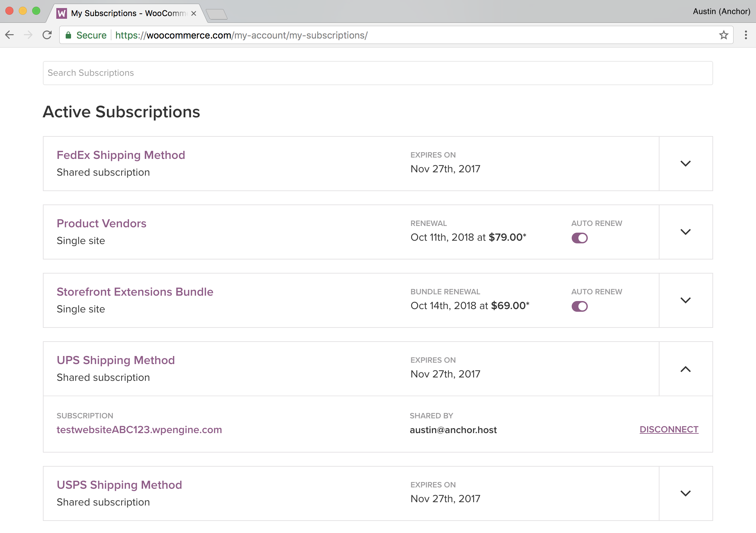This screenshot has width=756, height=533.
Task: Click the austin@anchor.host shared-by email
Action: point(453,430)
